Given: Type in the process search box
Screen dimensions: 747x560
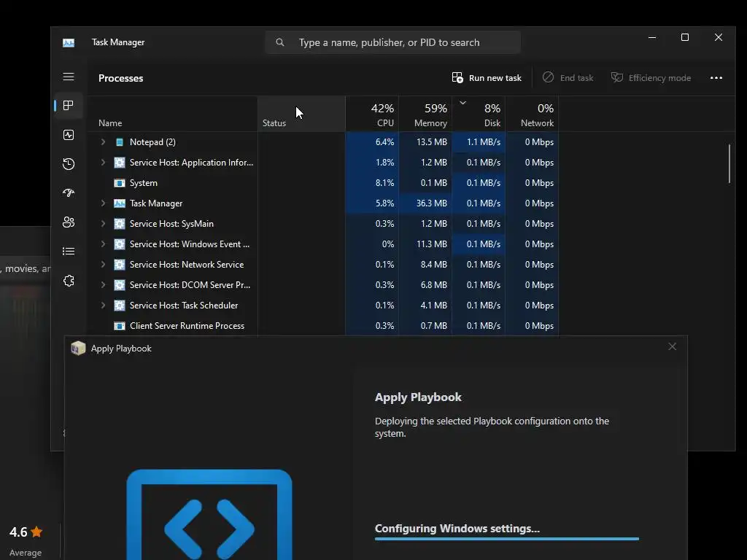Looking at the screenshot, I should tap(393, 42).
